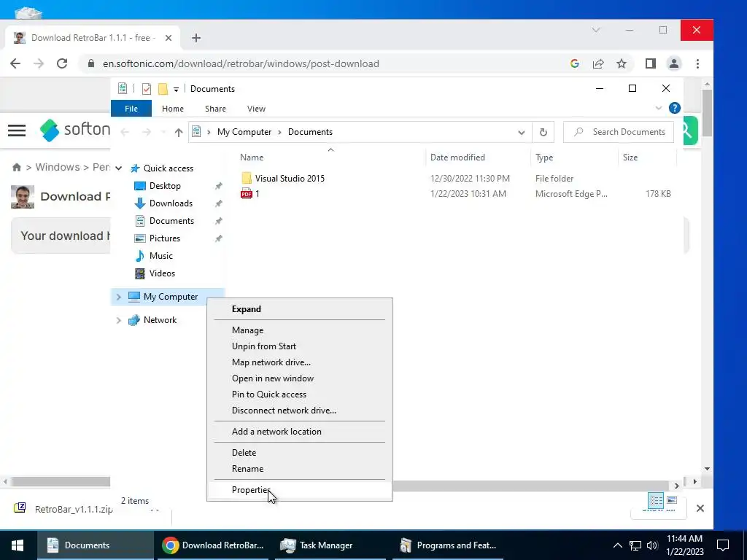
Task: Open the Chrome profile icon
Action: point(673,64)
